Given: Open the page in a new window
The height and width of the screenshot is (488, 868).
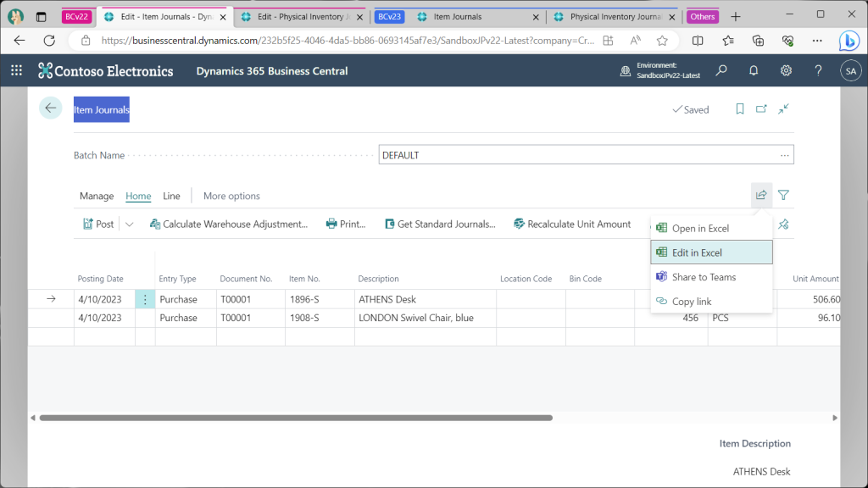Looking at the screenshot, I should [762, 109].
